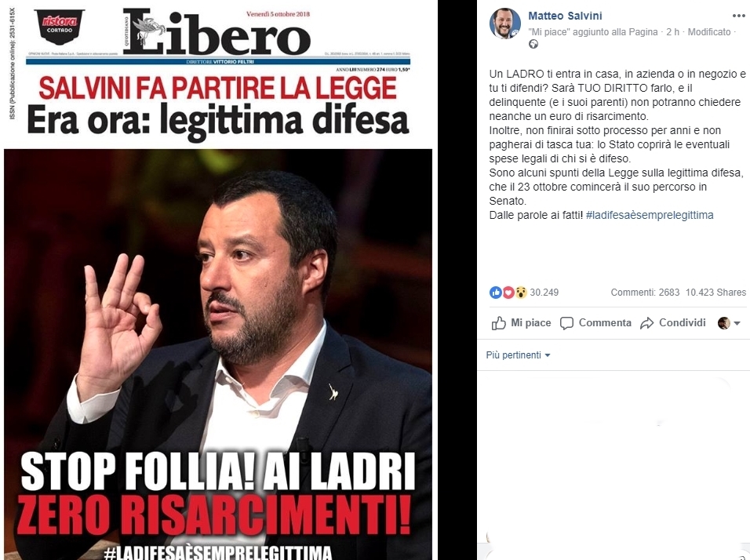Click the 2 h post timestamp
The width and height of the screenshot is (750, 560).
coord(672,32)
